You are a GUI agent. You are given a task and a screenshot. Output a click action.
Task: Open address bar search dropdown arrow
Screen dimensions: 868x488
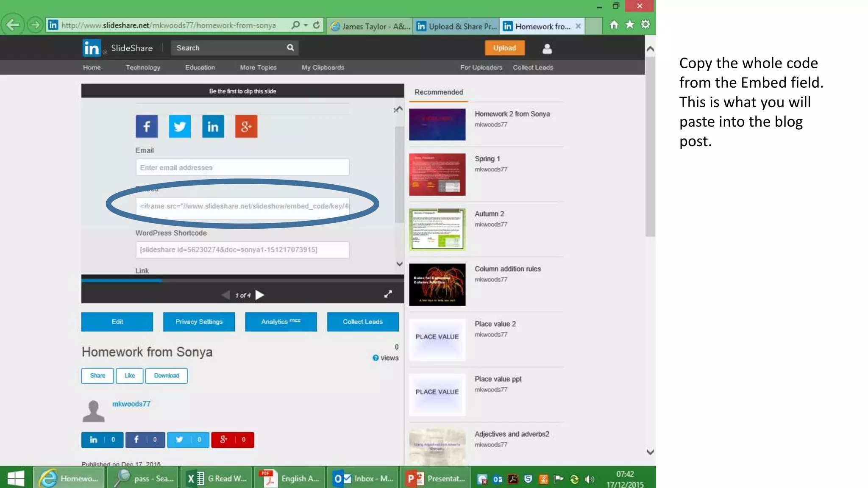click(x=306, y=25)
